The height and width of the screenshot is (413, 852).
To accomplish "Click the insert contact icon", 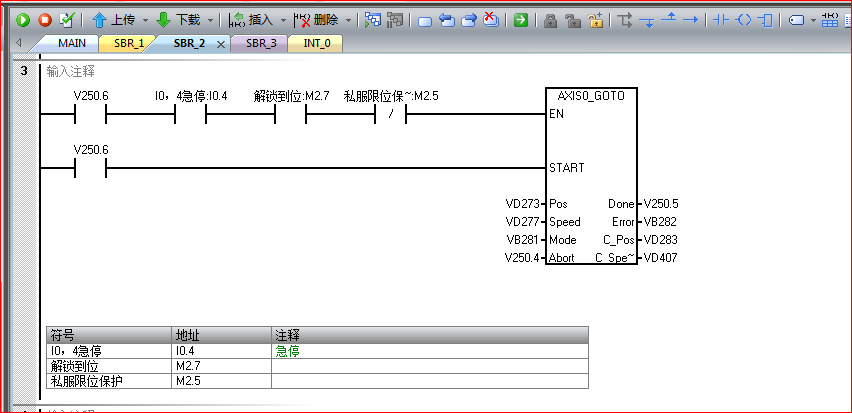I will click(x=718, y=20).
